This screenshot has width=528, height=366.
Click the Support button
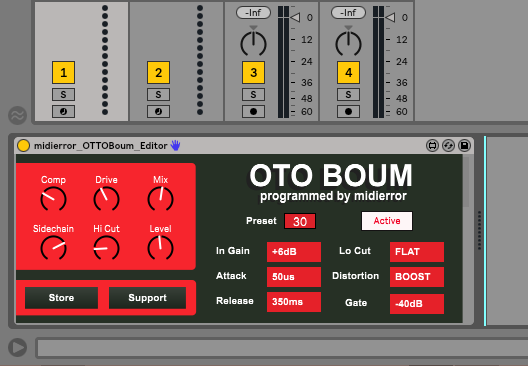point(147,298)
